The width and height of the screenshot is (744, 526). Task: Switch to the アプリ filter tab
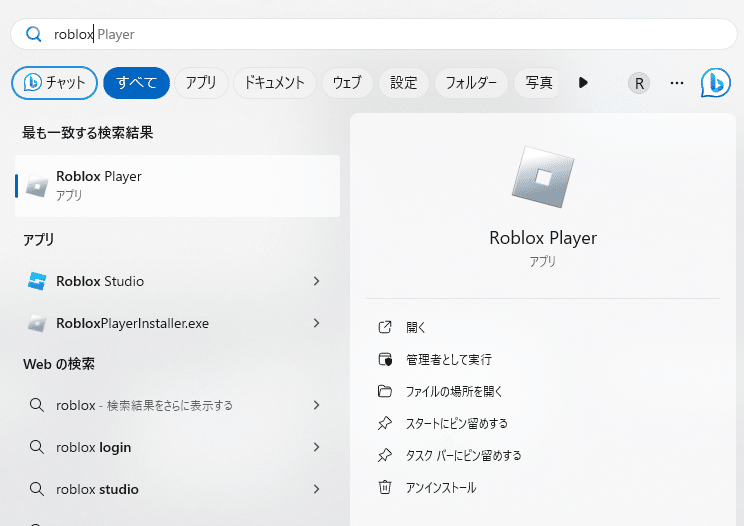tap(201, 83)
